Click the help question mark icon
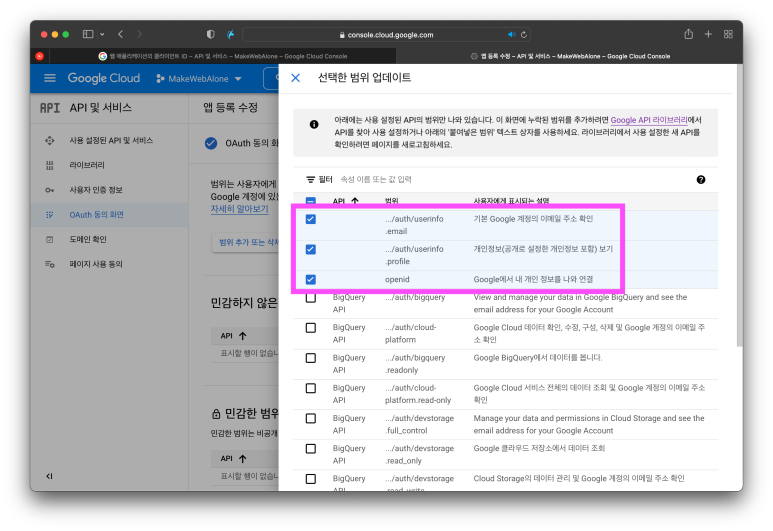 coord(701,179)
